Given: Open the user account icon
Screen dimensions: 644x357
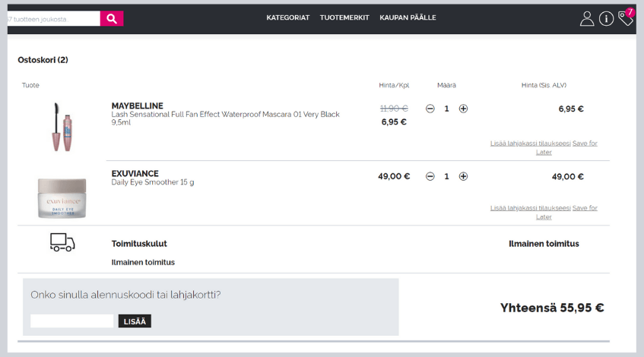Looking at the screenshot, I should [586, 19].
